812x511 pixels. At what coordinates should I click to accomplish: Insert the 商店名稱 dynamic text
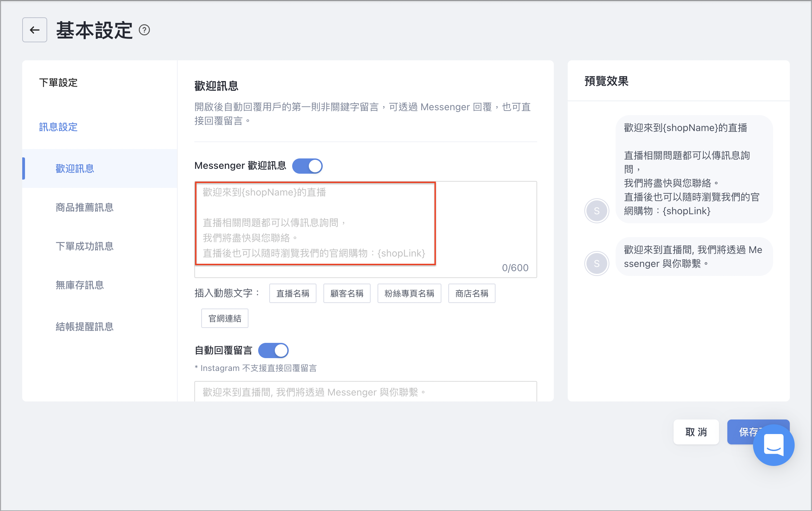472,293
